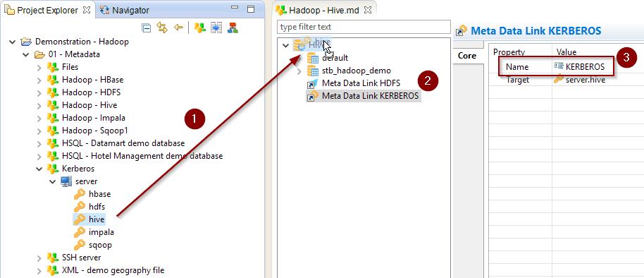Click the blue diagram toolbar icon

point(216,28)
